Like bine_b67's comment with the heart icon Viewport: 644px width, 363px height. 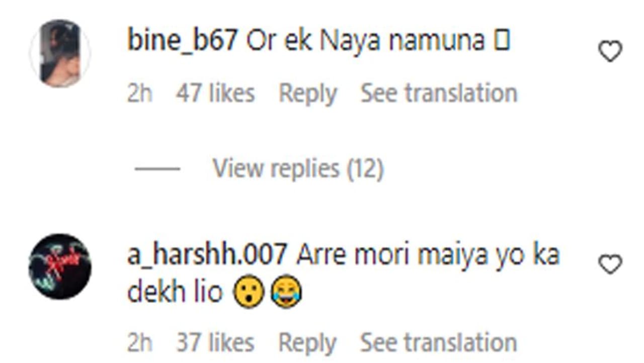pos(610,51)
